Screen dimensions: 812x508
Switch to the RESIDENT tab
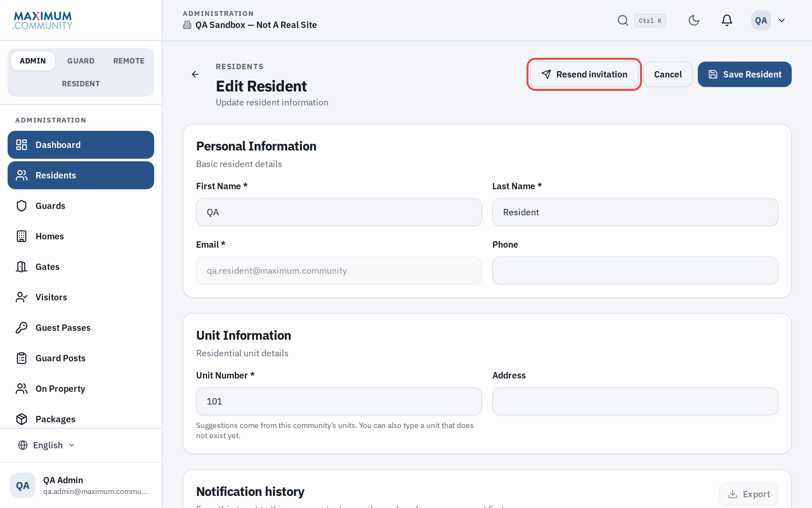coord(81,84)
